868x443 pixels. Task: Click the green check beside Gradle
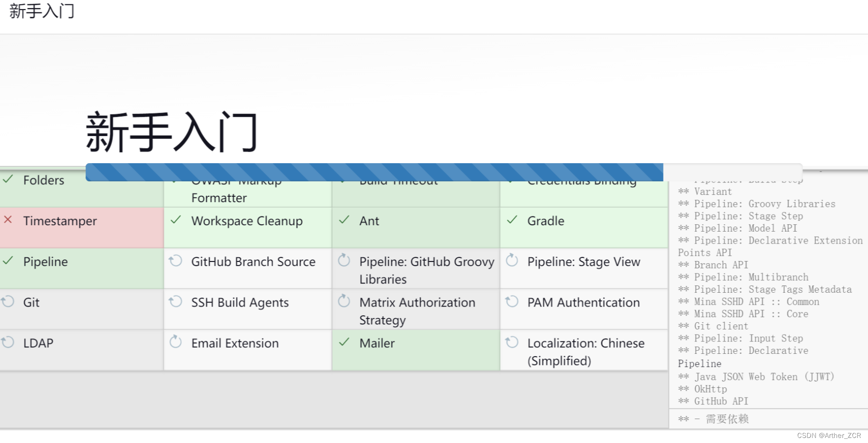512,220
